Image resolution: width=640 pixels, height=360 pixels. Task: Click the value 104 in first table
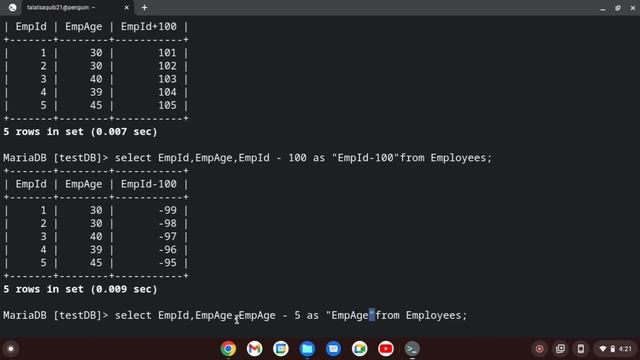tap(167, 92)
